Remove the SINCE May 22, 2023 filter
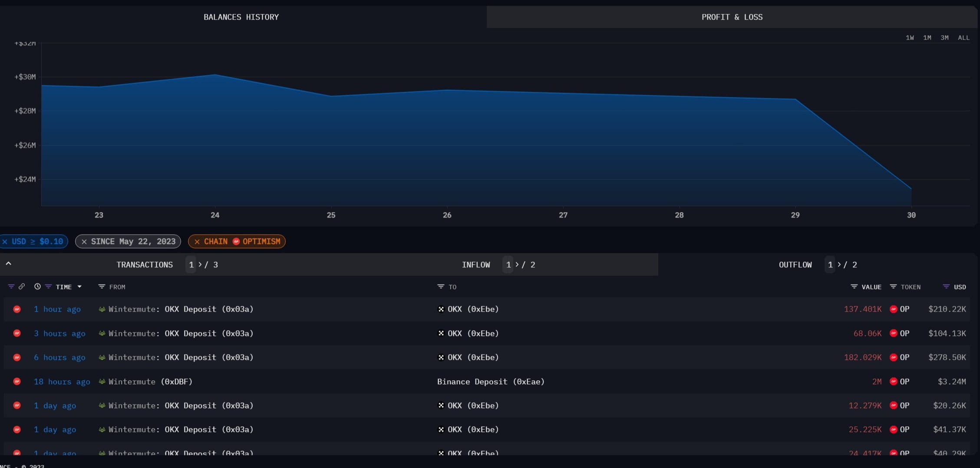The width and height of the screenshot is (980, 468). pyautogui.click(x=84, y=242)
